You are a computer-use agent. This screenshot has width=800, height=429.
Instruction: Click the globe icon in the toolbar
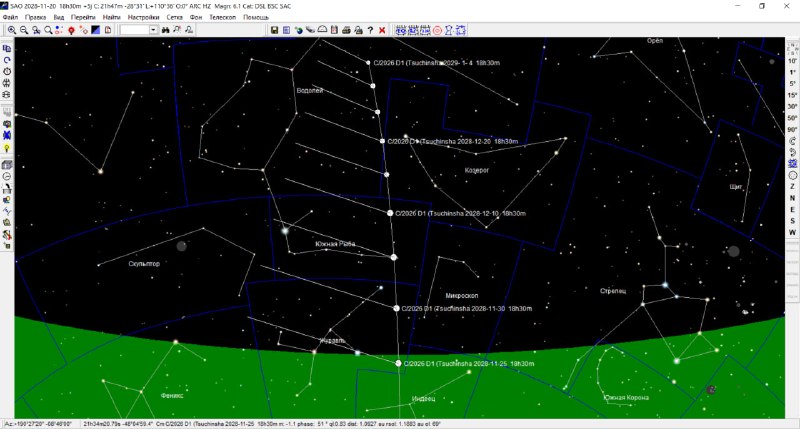(298, 30)
